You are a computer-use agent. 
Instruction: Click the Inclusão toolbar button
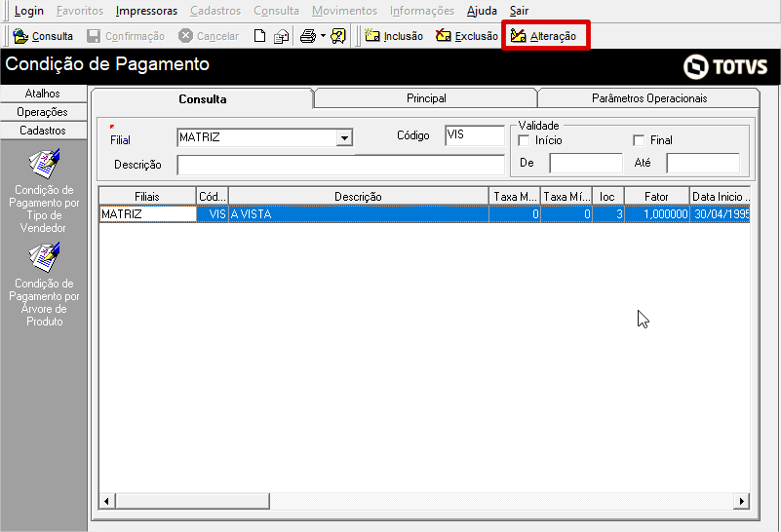394,36
